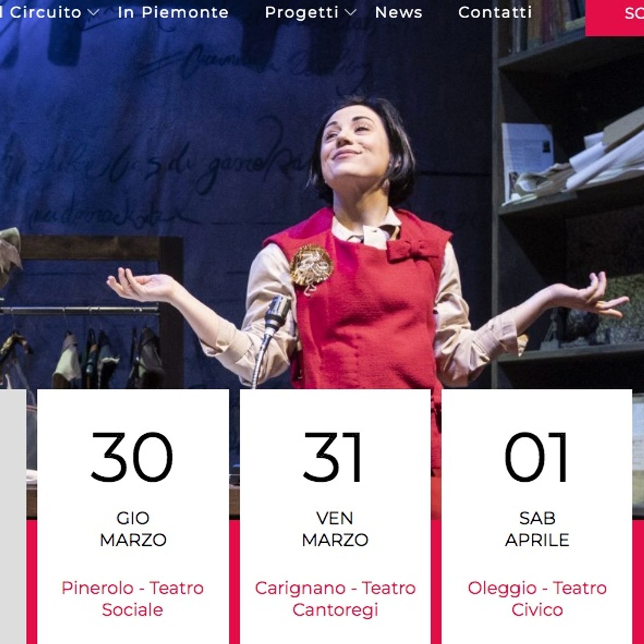Viewport: 644px width, 644px height.
Task: Open the Contatti page
Action: (495, 12)
